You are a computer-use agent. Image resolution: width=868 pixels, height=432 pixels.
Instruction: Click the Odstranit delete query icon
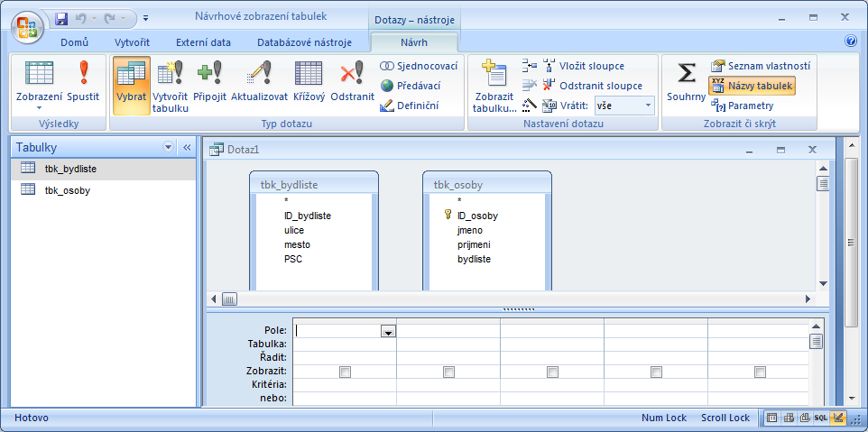(x=351, y=81)
